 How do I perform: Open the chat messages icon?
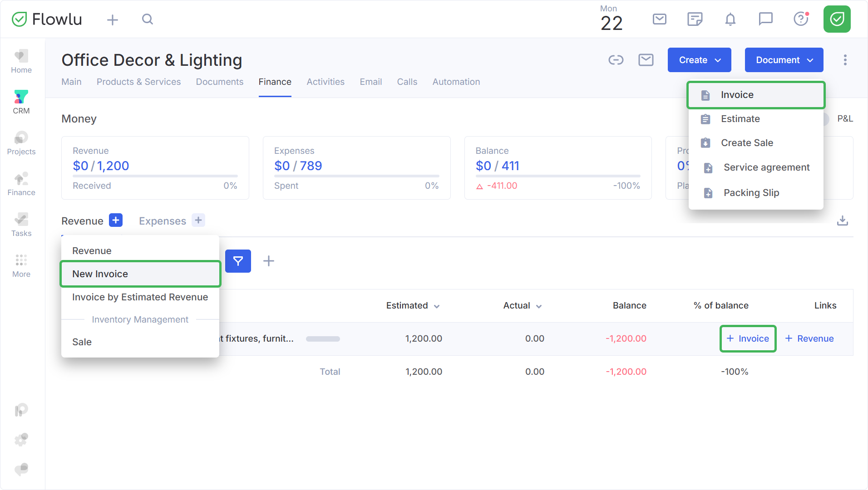tap(766, 19)
